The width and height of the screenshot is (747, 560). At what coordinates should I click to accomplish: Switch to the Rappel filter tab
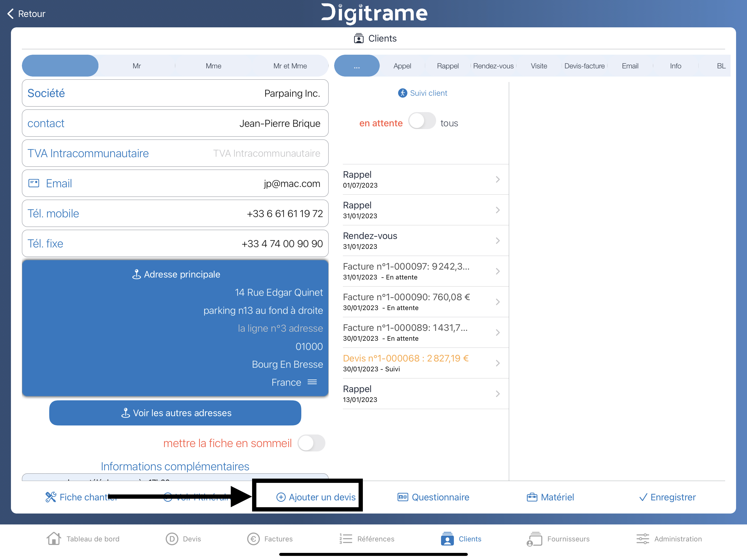click(448, 66)
